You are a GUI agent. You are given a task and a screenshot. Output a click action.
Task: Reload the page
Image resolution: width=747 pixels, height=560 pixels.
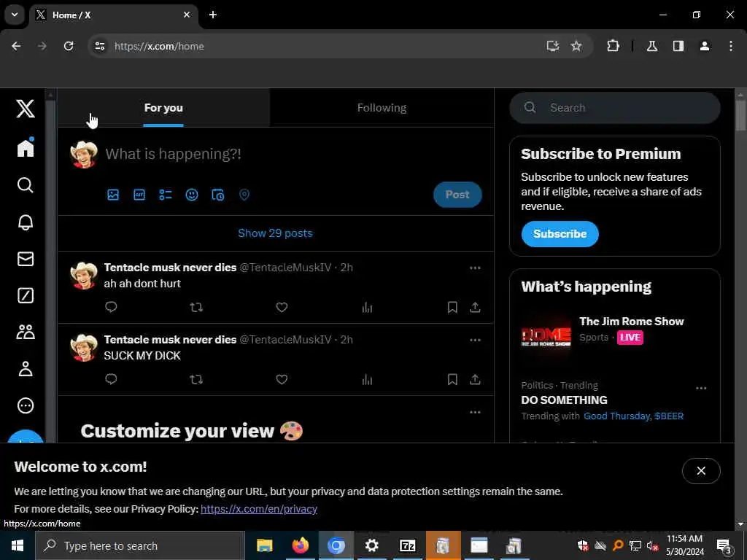coord(69,46)
